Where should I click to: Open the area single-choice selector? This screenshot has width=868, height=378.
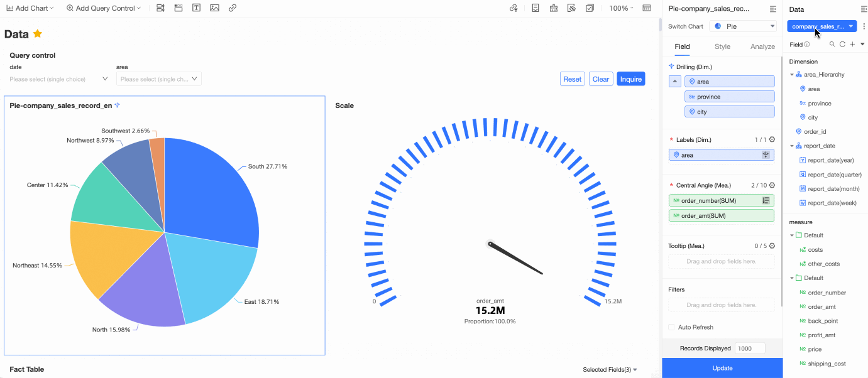point(159,79)
